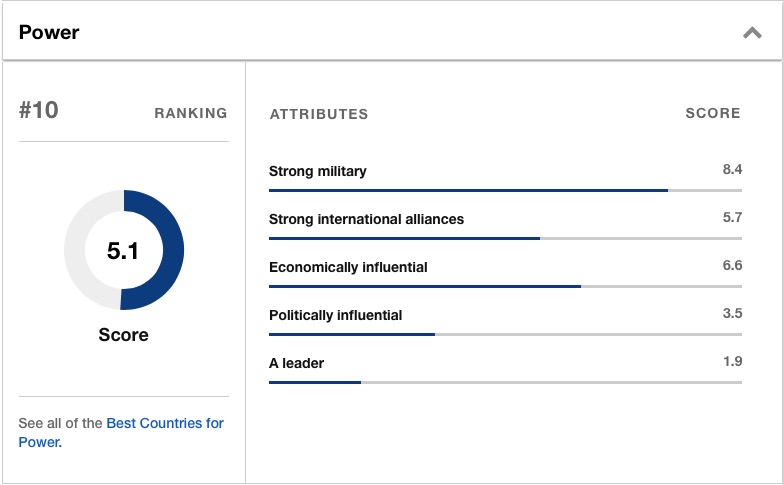The height and width of the screenshot is (485, 783).
Task: Select the Politically influential attribute label
Action: click(336, 315)
